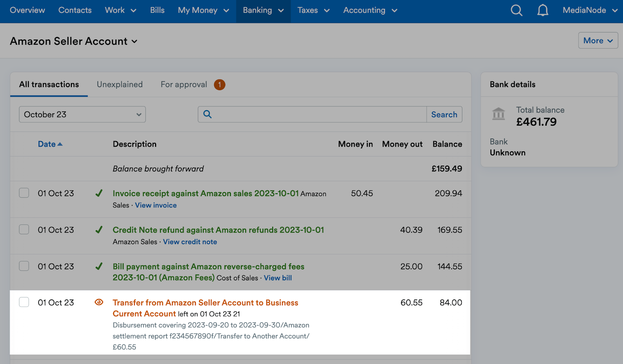
Task: Open the View bill link
Action: tap(278, 278)
